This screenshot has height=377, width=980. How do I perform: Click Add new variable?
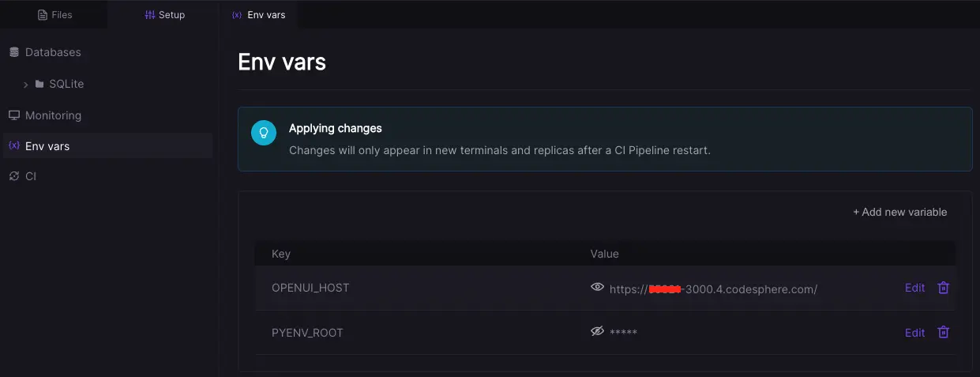[899, 212]
